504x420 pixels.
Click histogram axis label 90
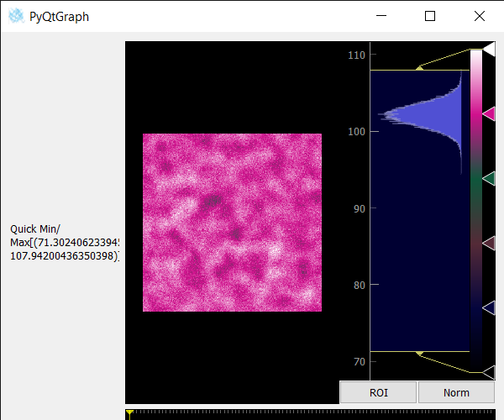360,208
